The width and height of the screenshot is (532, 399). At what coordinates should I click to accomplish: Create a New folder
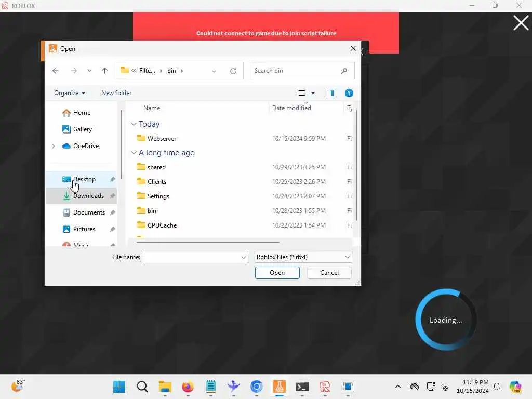click(x=116, y=93)
